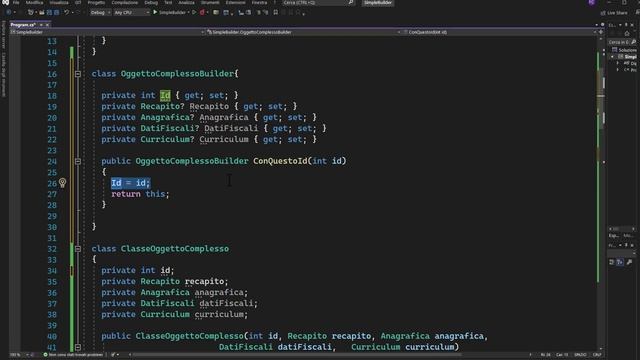Open the SimpleBuilder.OggettoComplessoBuilder type dropdown
This screenshot has height=360, width=640.
(303, 32)
